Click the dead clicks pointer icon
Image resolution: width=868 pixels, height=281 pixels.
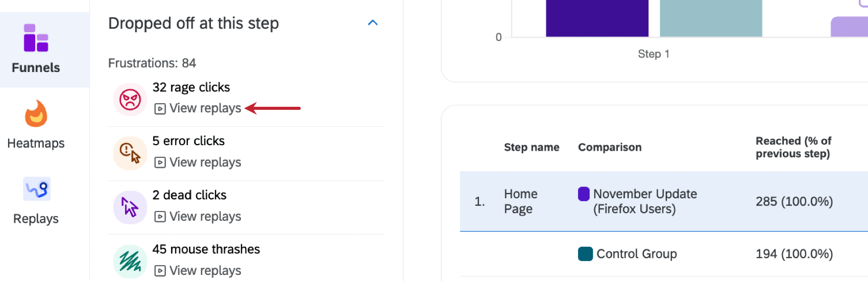click(x=130, y=207)
